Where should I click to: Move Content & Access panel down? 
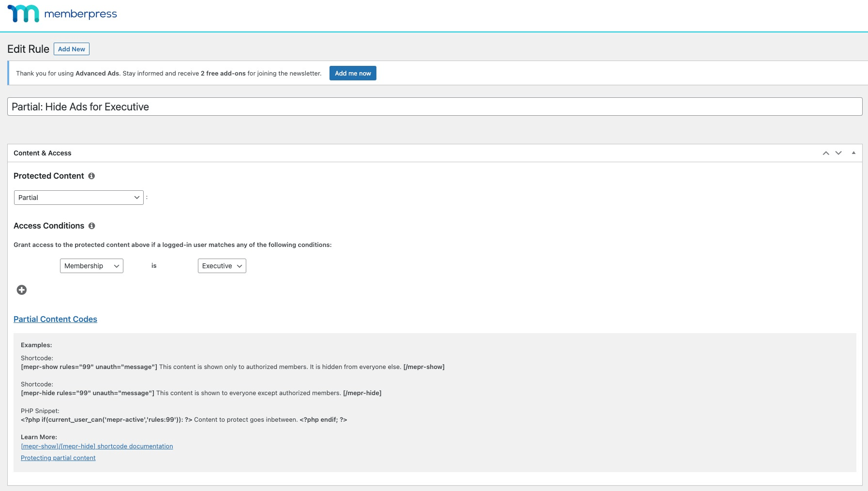[838, 153]
